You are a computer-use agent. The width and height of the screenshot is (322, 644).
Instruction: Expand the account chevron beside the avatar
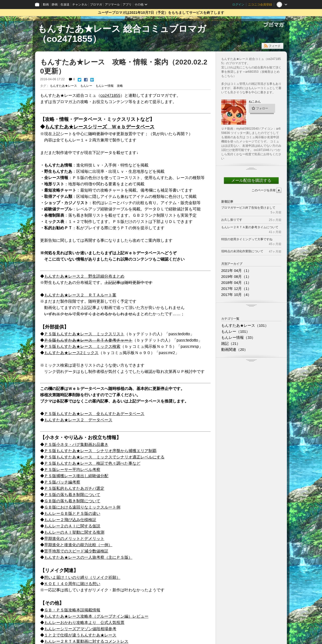tap(286, 5)
